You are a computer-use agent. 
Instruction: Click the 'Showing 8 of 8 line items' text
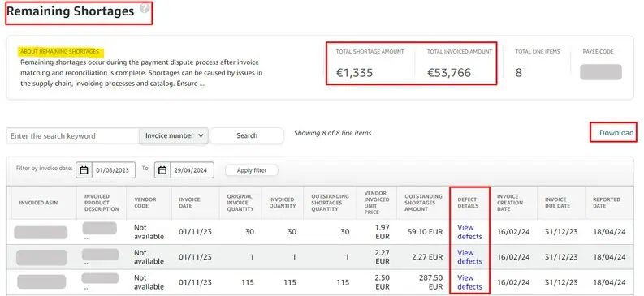coord(333,133)
